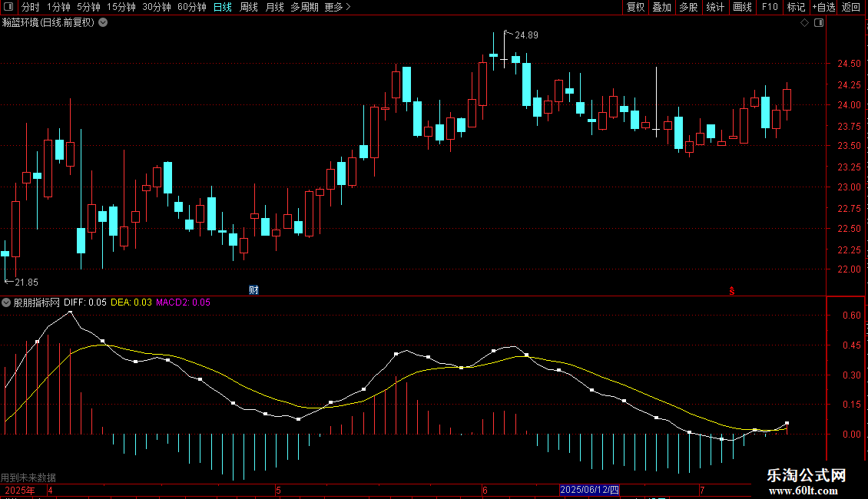Click the 用到未来数据 warning text
Image resolution: width=868 pixels, height=499 pixels.
click(28, 478)
